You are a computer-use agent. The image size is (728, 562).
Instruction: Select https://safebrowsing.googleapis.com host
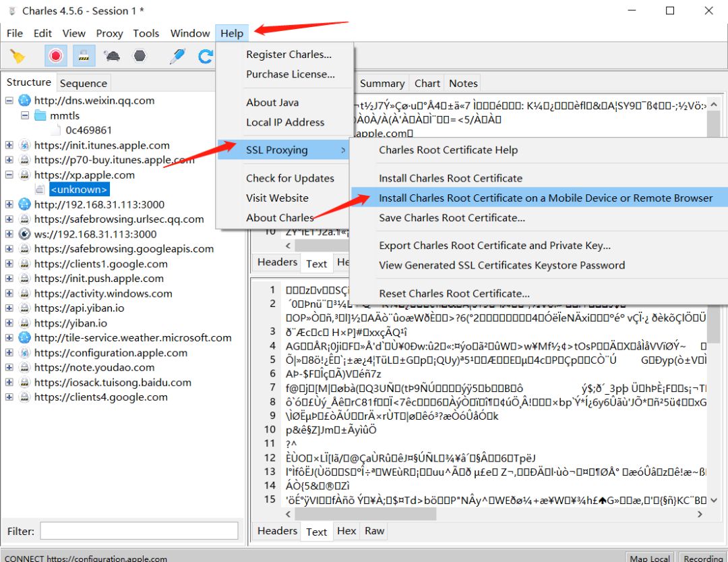[124, 249]
